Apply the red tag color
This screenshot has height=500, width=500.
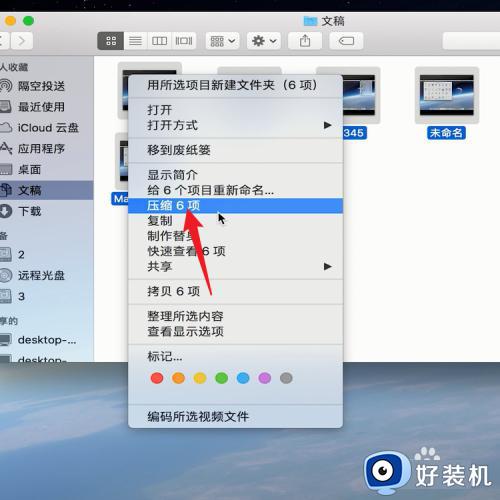pos(157,378)
